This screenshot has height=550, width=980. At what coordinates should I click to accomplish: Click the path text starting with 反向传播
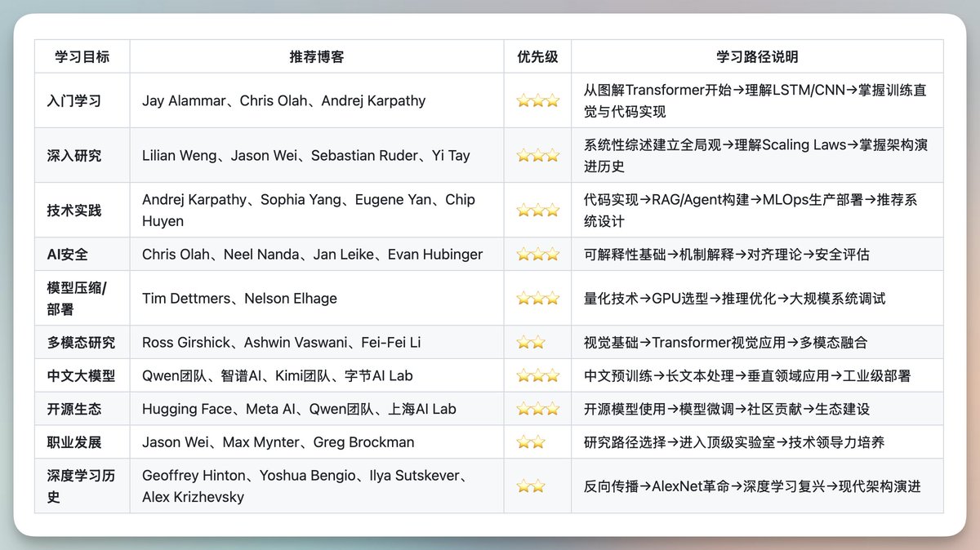(x=751, y=486)
